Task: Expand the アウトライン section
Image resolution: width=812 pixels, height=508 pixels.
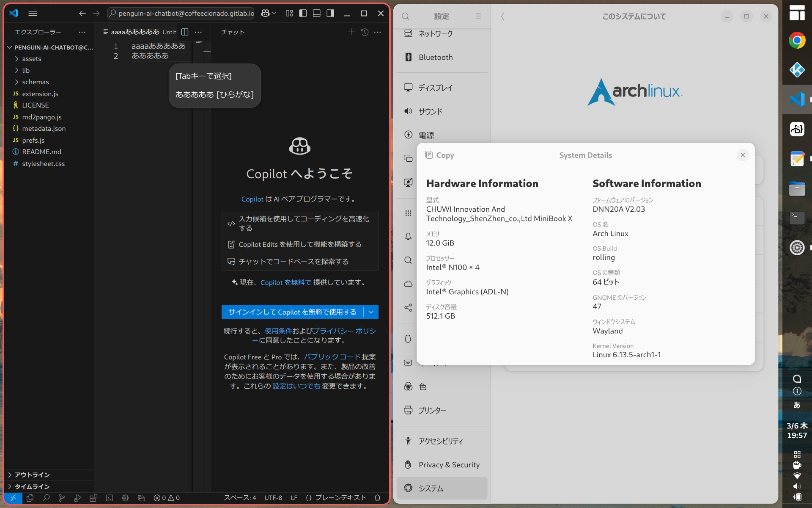Action: [49, 475]
